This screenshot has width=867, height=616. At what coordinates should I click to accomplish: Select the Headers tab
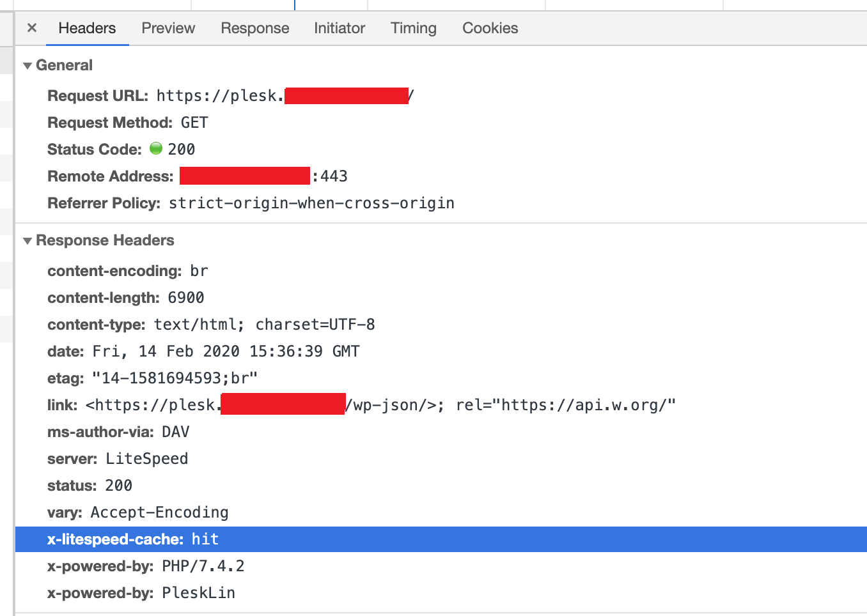pyautogui.click(x=87, y=28)
